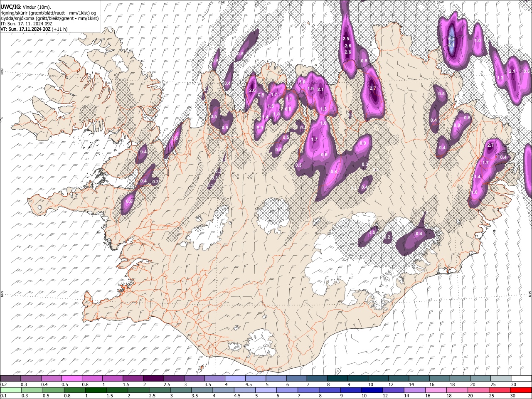Click the 6.2 precipitation value on the map
The image size is (532, 399).
[451, 39]
